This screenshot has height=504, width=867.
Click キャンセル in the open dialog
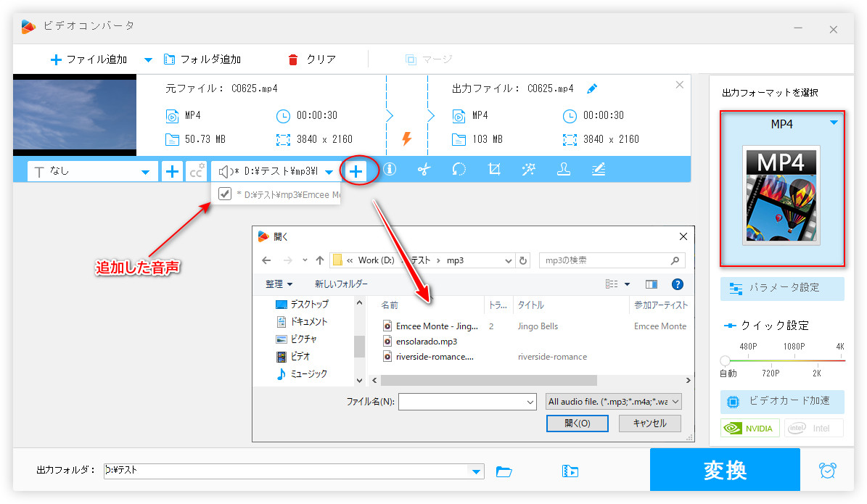[x=649, y=423]
